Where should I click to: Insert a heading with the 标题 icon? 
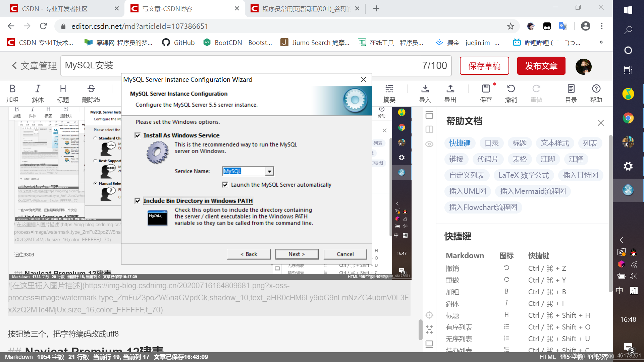(x=63, y=93)
